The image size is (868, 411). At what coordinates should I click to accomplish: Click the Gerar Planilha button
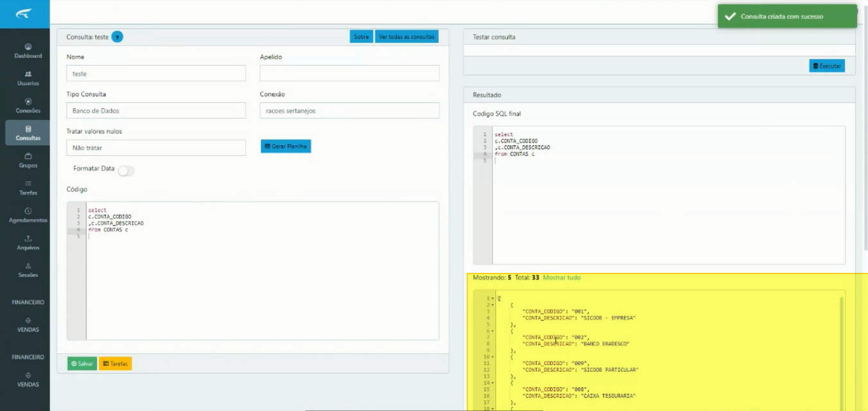(286, 146)
